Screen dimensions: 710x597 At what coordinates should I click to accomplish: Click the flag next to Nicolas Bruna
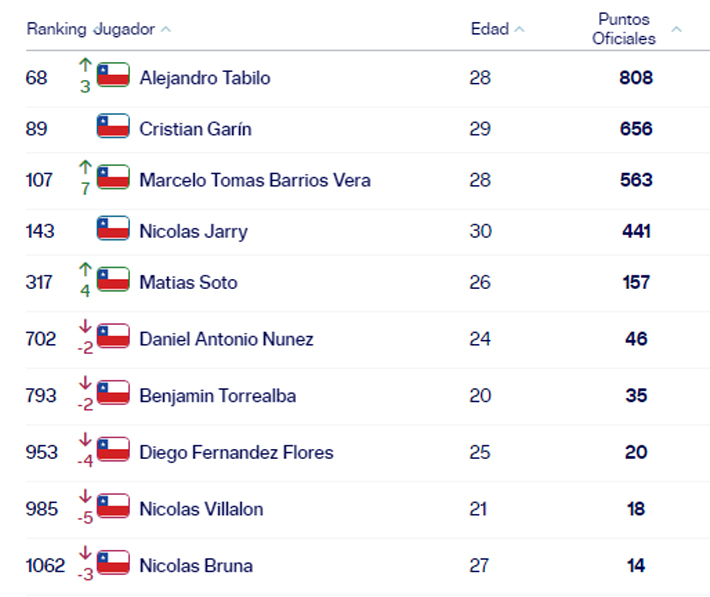(x=113, y=563)
